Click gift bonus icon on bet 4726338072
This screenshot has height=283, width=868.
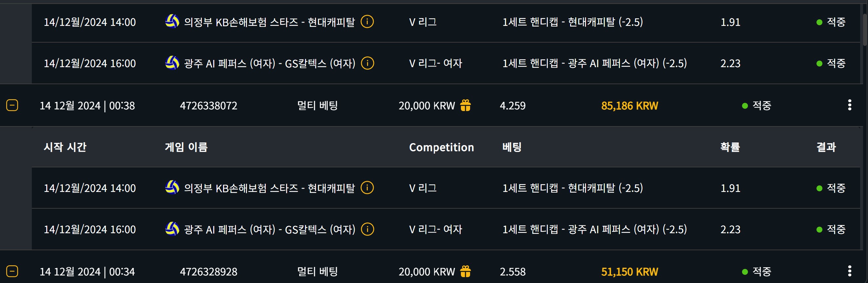pyautogui.click(x=465, y=105)
